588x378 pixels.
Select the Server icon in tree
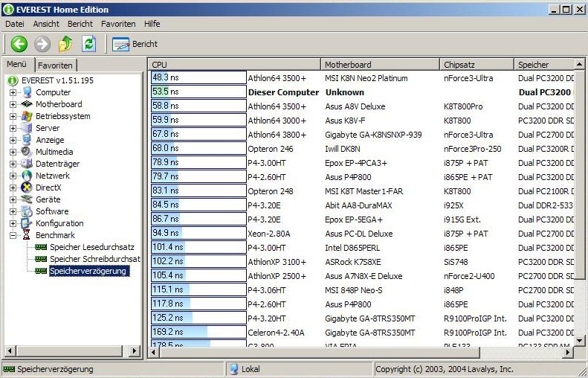coord(27,128)
